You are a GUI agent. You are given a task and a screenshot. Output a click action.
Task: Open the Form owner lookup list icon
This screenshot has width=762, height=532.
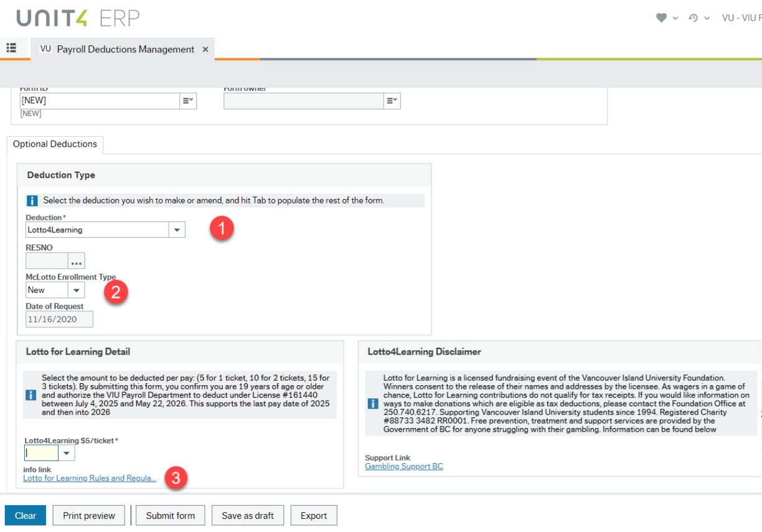coord(392,101)
